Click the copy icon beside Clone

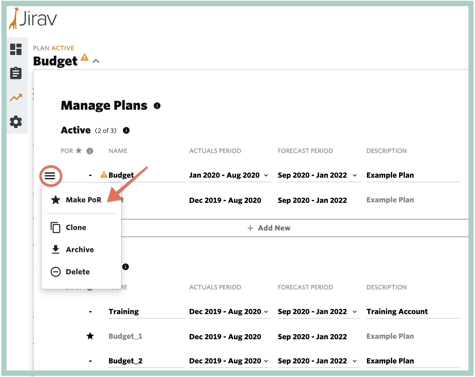(55, 227)
